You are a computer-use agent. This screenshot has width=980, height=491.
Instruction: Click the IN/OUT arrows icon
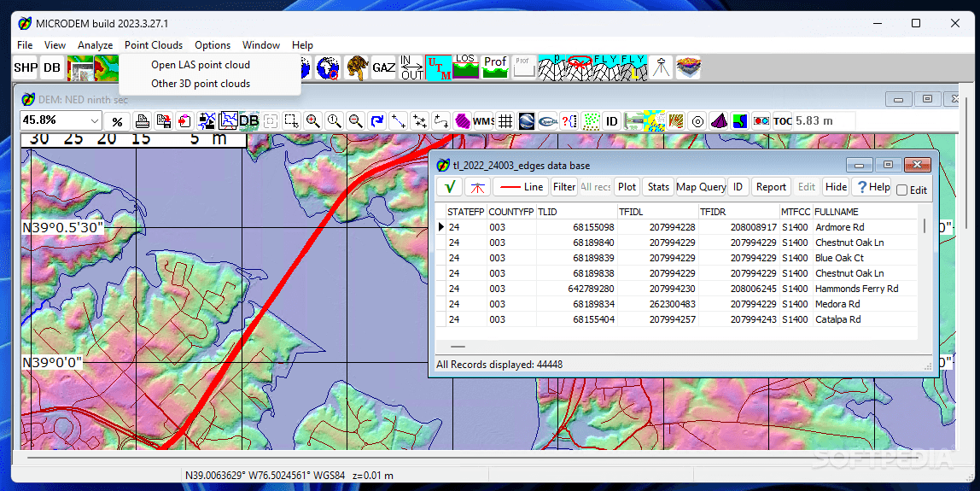411,67
